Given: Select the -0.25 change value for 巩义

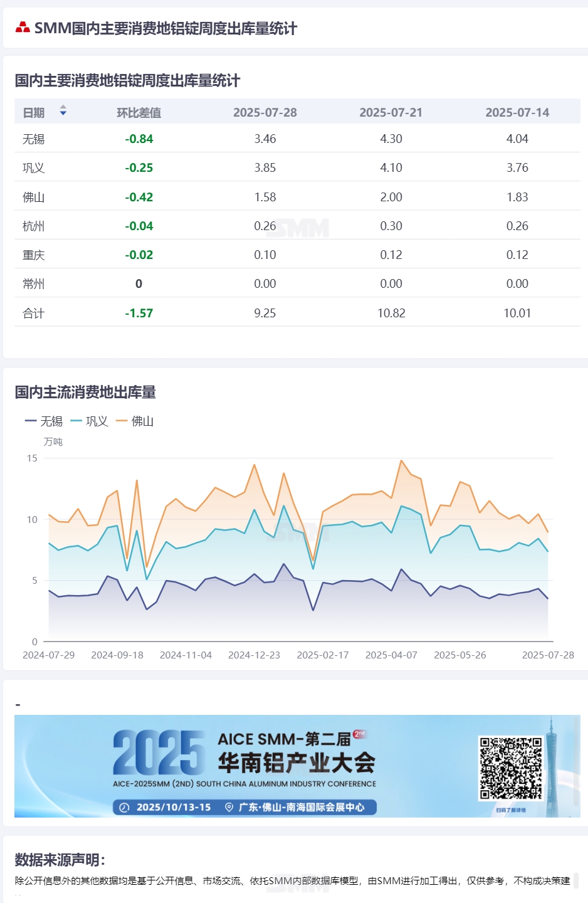Looking at the screenshot, I should pos(139,168).
